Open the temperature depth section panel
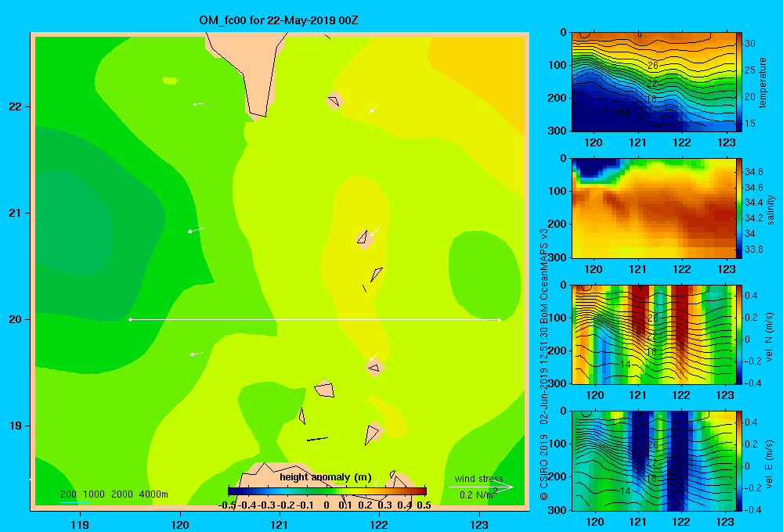The height and width of the screenshot is (532, 783). pyautogui.click(x=654, y=82)
